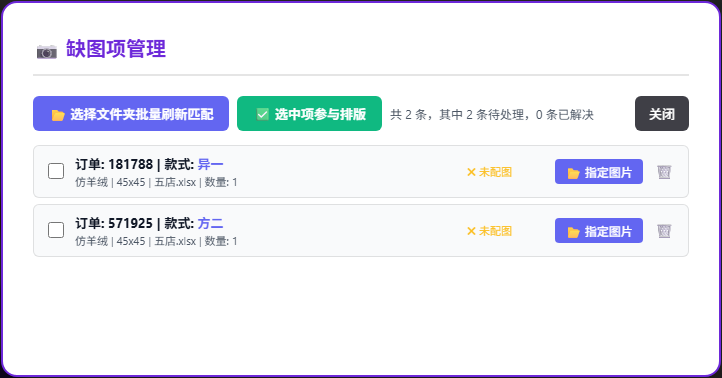Click details line under order 571925
Viewport: 722px width, 378px height.
tap(157, 241)
